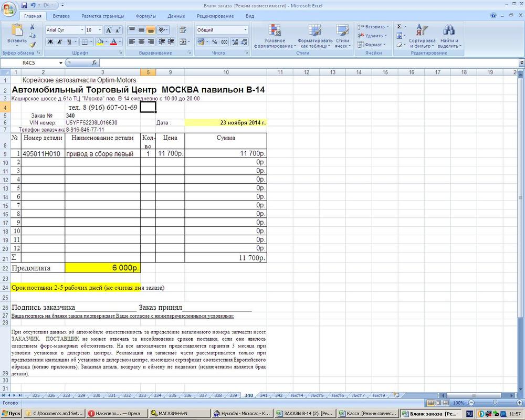
Task: Open the font color dropdown arrow
Action: (120, 42)
